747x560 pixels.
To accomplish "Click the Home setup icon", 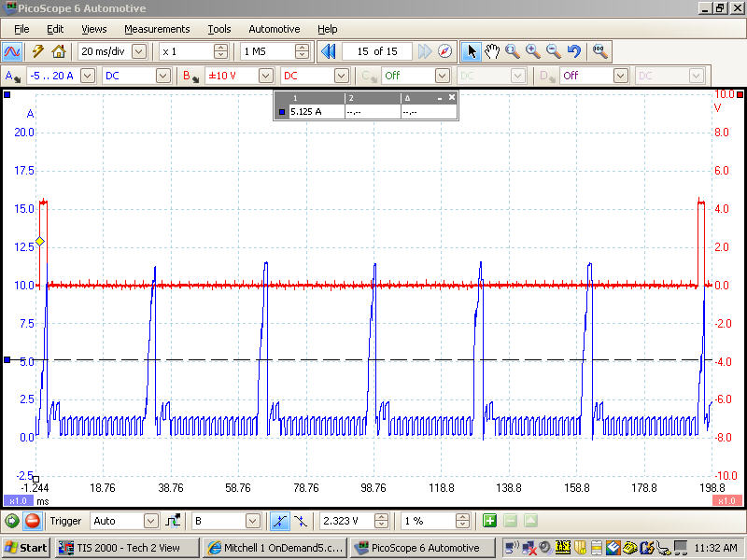I will pyautogui.click(x=59, y=51).
